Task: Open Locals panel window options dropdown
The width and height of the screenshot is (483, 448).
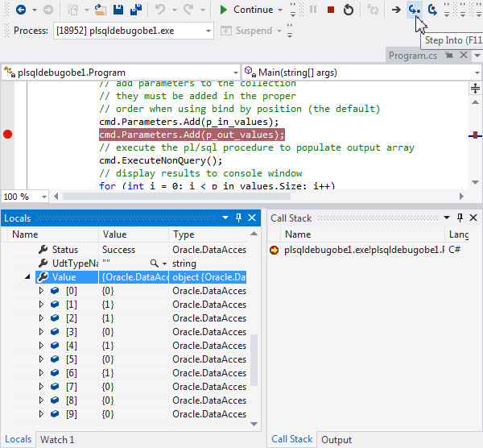Action: (225, 218)
